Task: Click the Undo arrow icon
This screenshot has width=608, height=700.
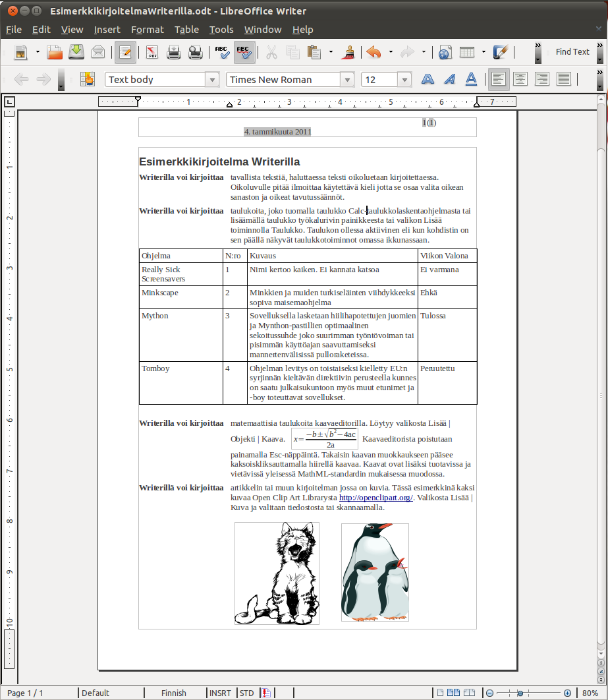Action: [x=373, y=52]
